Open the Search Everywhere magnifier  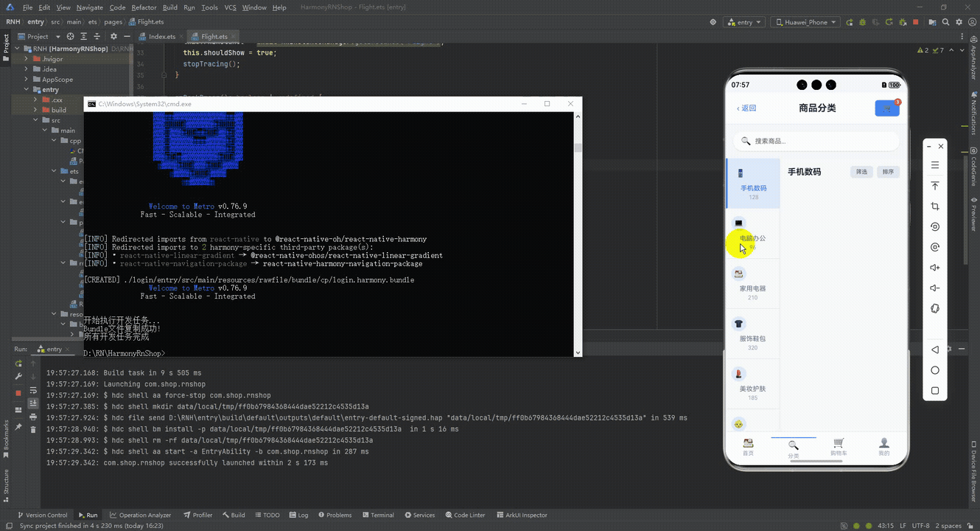point(945,22)
